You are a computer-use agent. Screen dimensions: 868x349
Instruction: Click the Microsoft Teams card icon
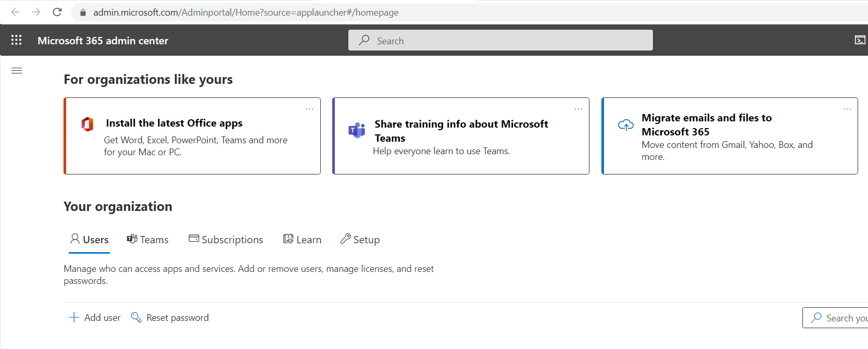(357, 130)
